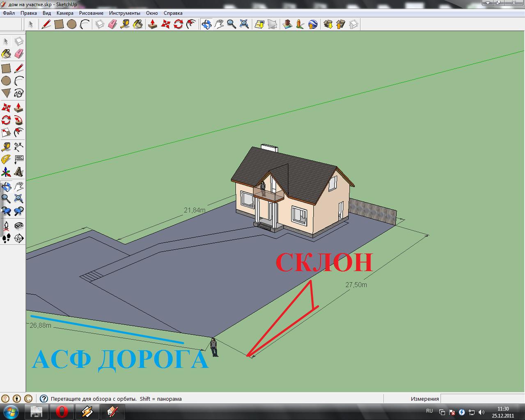Pick the 3D Text tool in side toolbar

19,171
